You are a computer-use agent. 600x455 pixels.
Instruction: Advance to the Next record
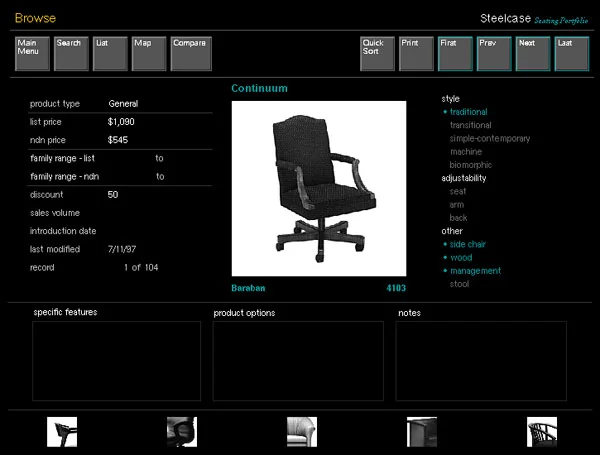(533, 54)
